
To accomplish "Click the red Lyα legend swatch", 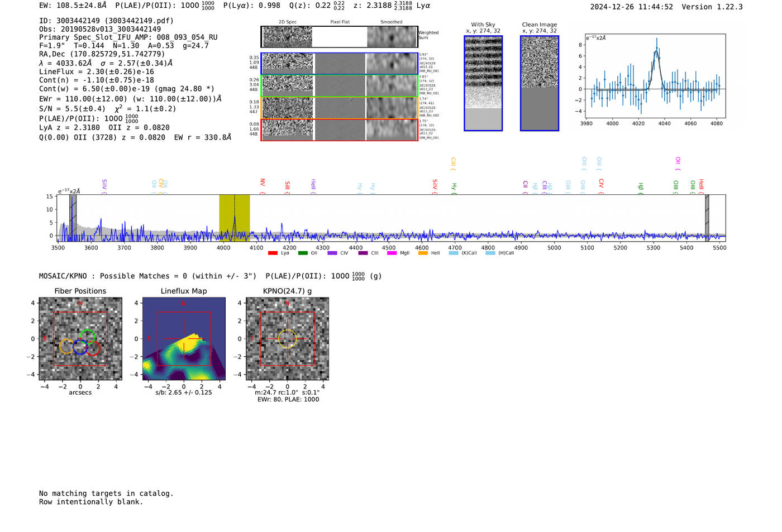I will (273, 253).
